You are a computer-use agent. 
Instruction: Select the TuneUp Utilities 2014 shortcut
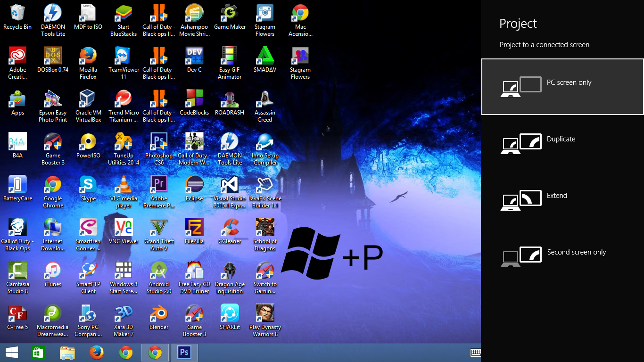[124, 149]
